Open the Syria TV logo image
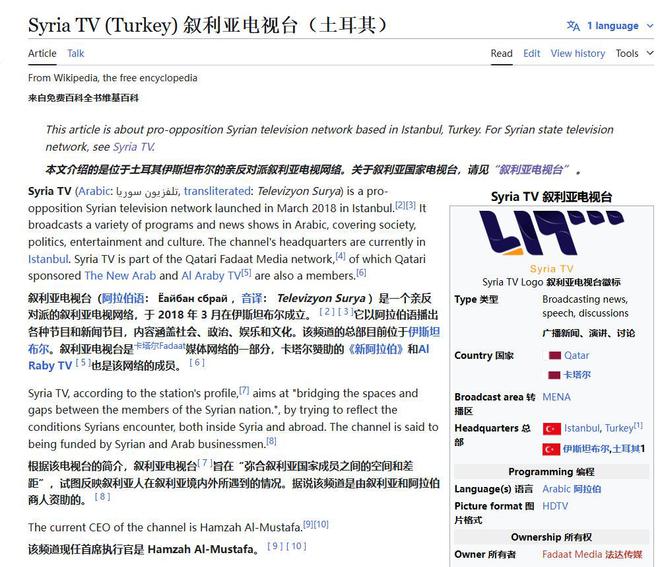Image resolution: width=660 pixels, height=567 pixels. [551, 232]
